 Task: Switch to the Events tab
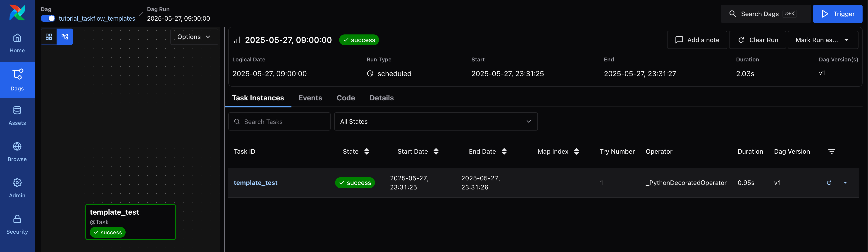[310, 98]
